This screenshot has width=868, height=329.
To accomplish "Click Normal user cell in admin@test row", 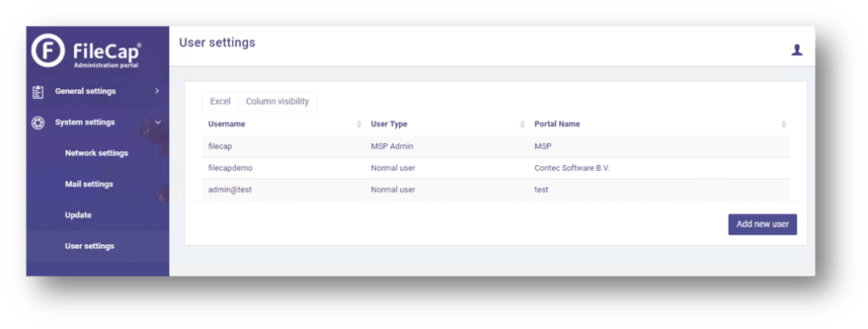I will (393, 190).
